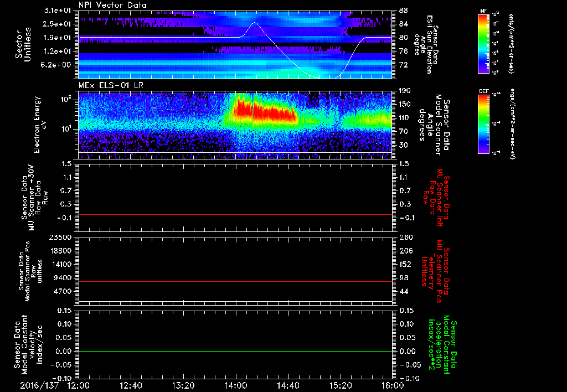Select the "MEx ELS-01 LR" panel title
Image resolution: width=567 pixels, height=392 pixels.
111,85
